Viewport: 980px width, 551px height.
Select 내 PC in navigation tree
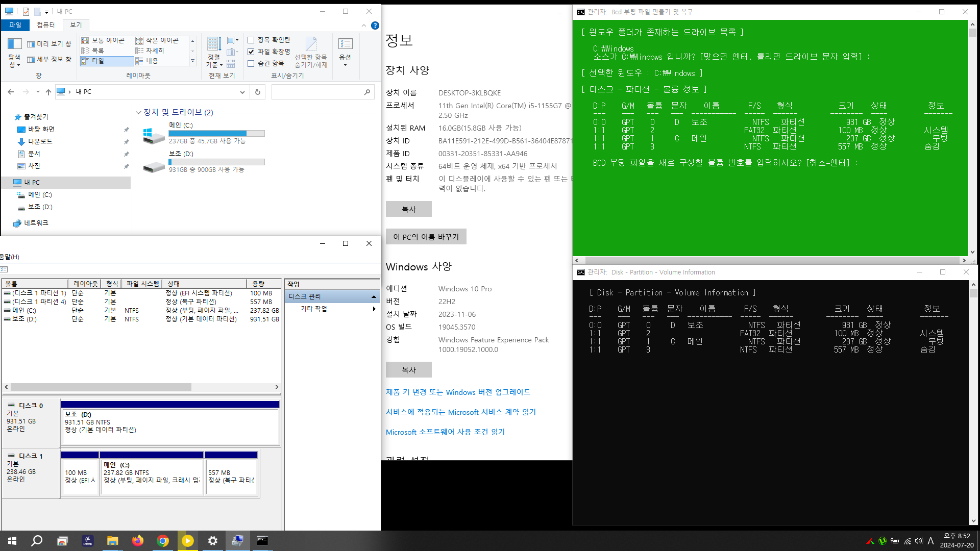(x=32, y=182)
